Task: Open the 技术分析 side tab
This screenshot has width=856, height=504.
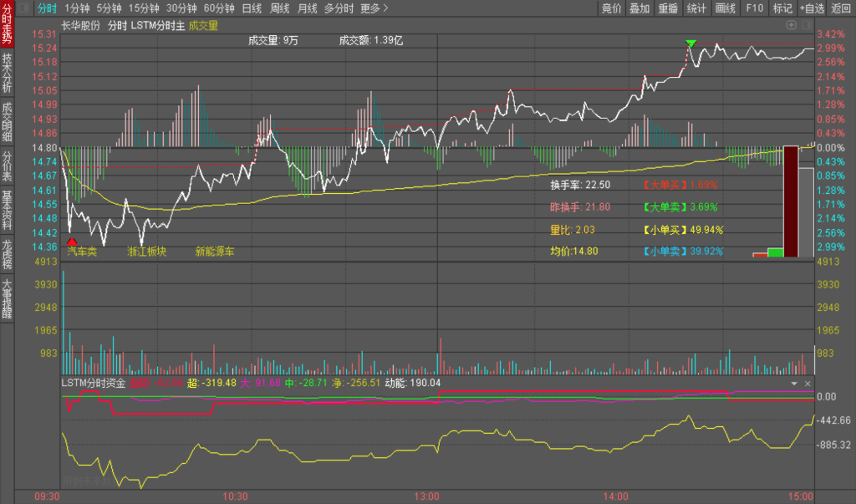Action: click(8, 73)
